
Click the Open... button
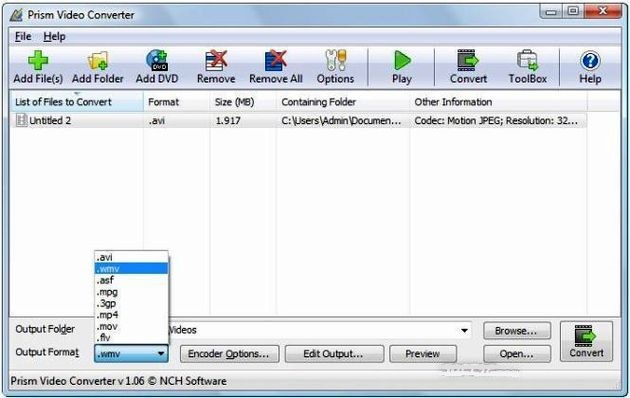click(x=517, y=354)
